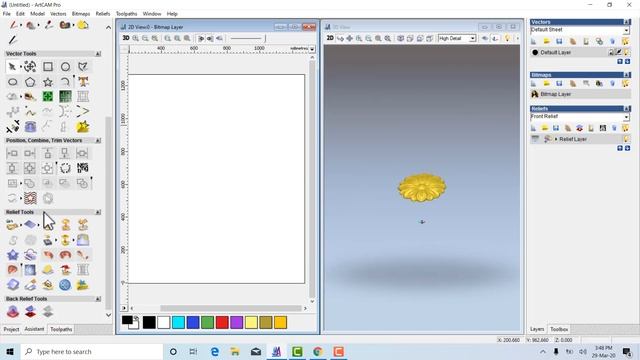Open the Front Relief dropdown
This screenshot has height=360, width=640.
(x=627, y=117)
